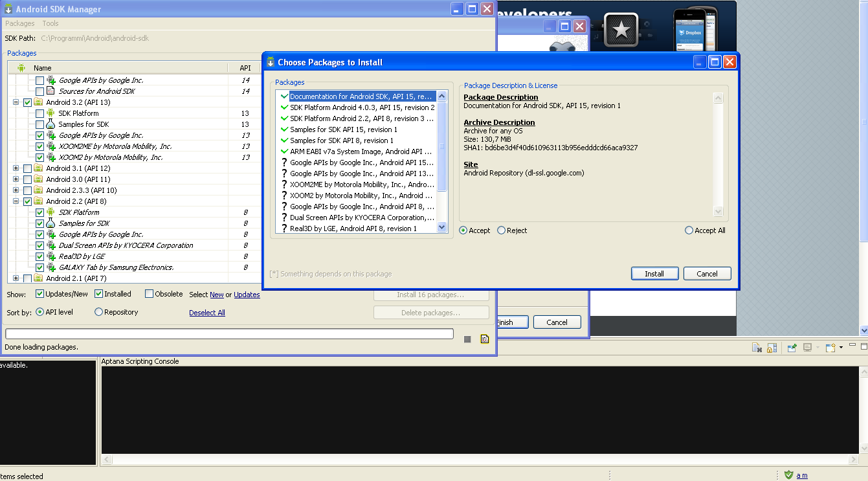Enable Obsolete show checkbox
This screenshot has height=481, width=868.
click(150, 294)
